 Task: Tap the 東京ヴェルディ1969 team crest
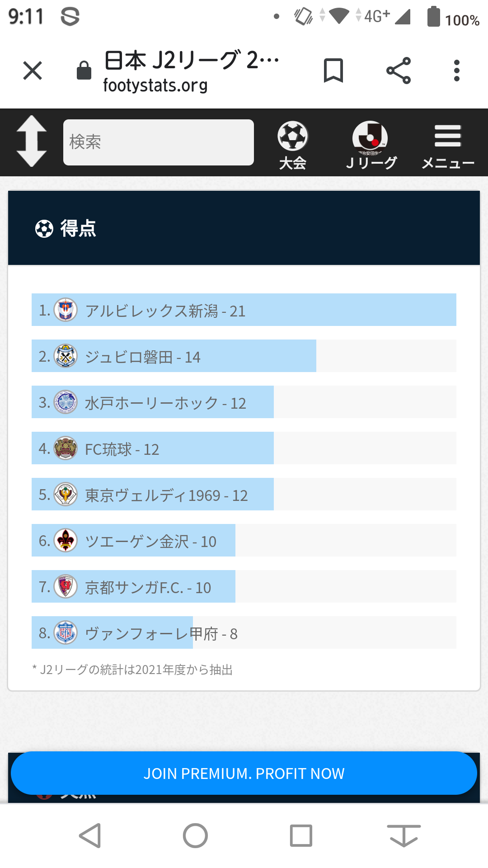point(66,495)
